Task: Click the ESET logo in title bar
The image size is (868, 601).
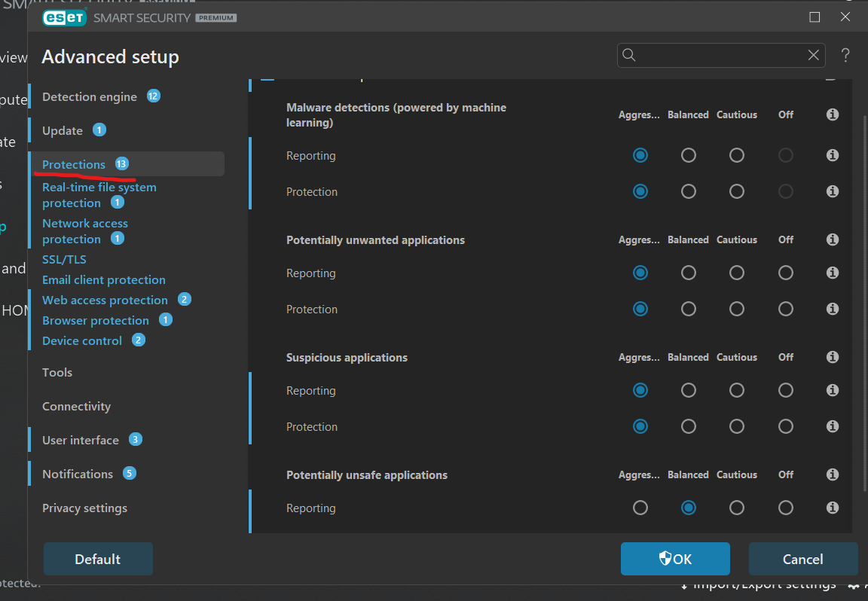Action: (x=65, y=17)
